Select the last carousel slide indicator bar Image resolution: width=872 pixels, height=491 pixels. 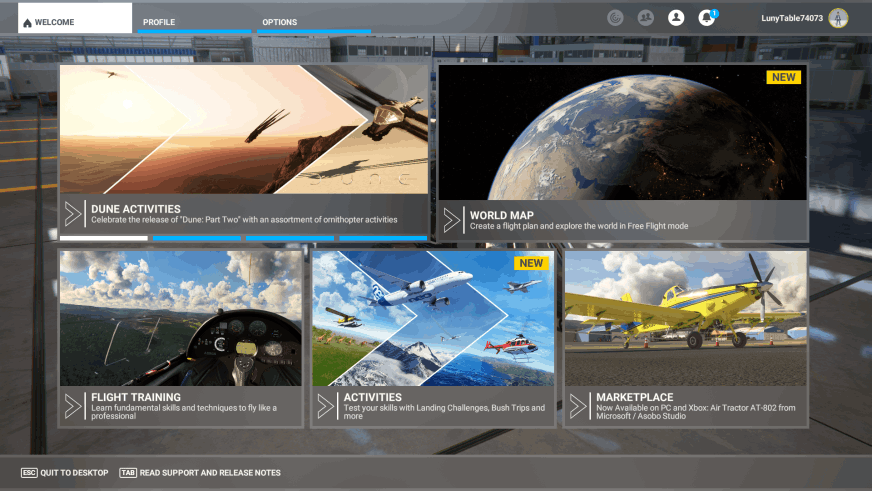point(382,238)
